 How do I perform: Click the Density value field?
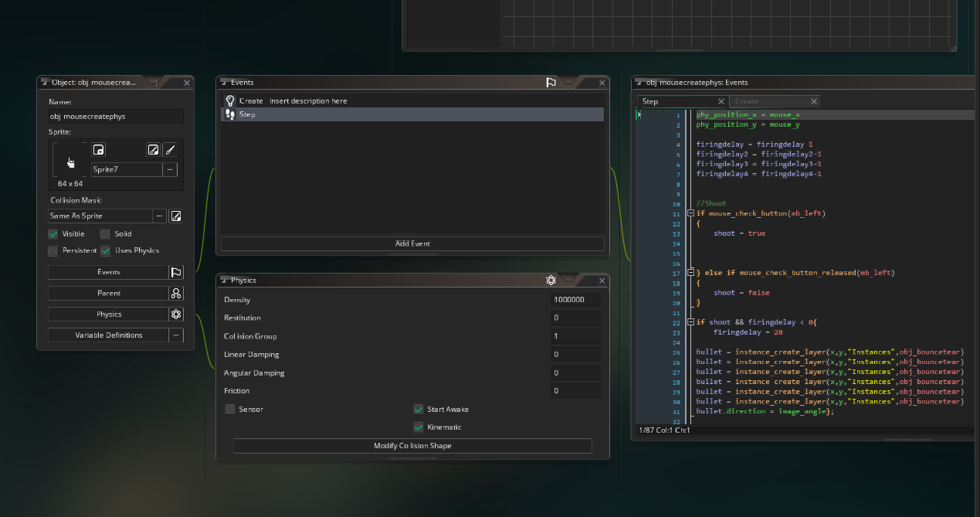(x=575, y=300)
